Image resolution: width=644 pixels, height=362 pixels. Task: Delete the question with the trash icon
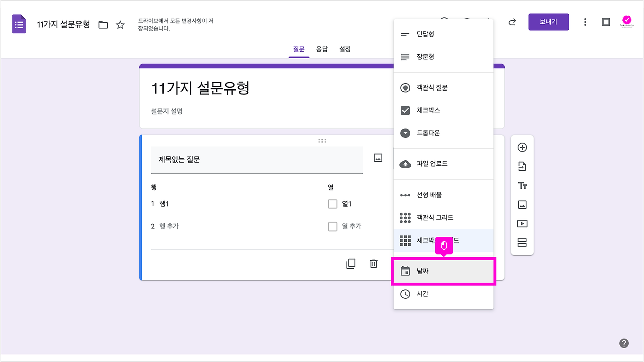pyautogui.click(x=373, y=263)
